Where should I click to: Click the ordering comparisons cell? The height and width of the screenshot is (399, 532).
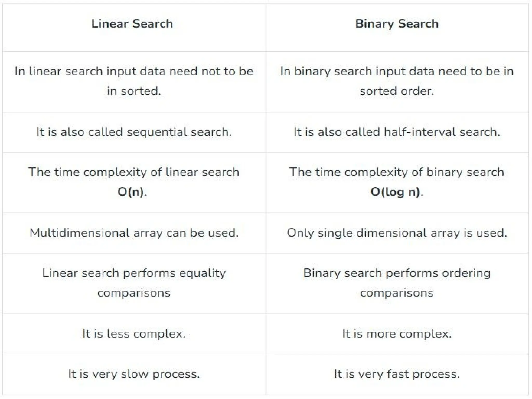[397, 283]
